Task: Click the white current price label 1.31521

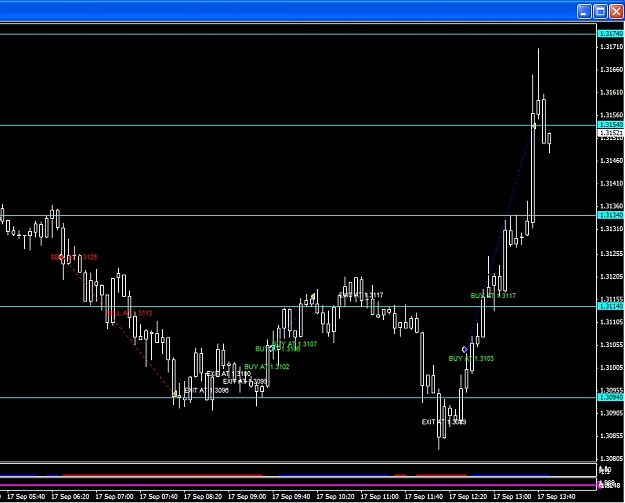Action: point(611,133)
